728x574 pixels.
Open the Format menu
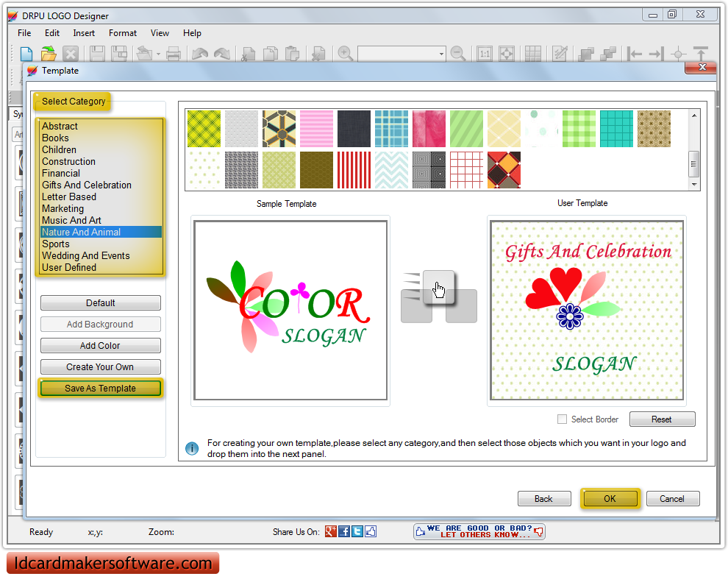coord(123,33)
